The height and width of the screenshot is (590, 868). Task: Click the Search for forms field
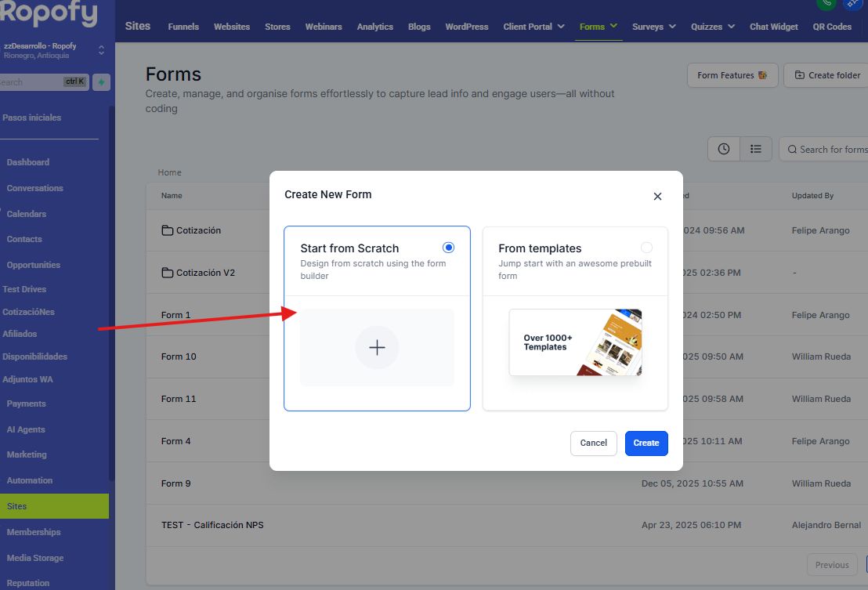point(832,150)
